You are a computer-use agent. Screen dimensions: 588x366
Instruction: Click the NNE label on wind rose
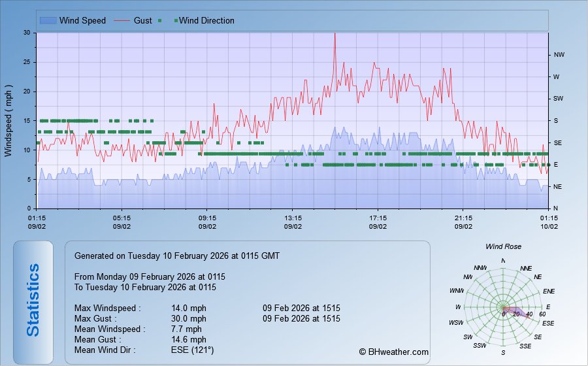click(x=527, y=269)
